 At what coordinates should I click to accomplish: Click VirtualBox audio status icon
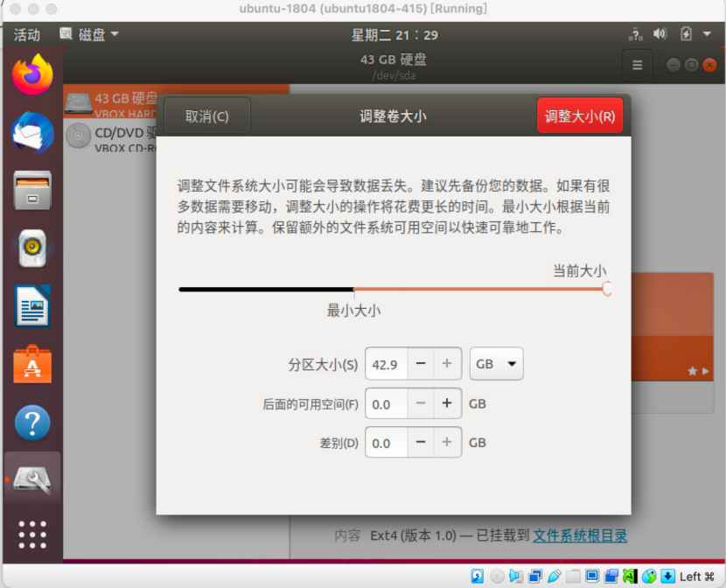click(x=516, y=576)
